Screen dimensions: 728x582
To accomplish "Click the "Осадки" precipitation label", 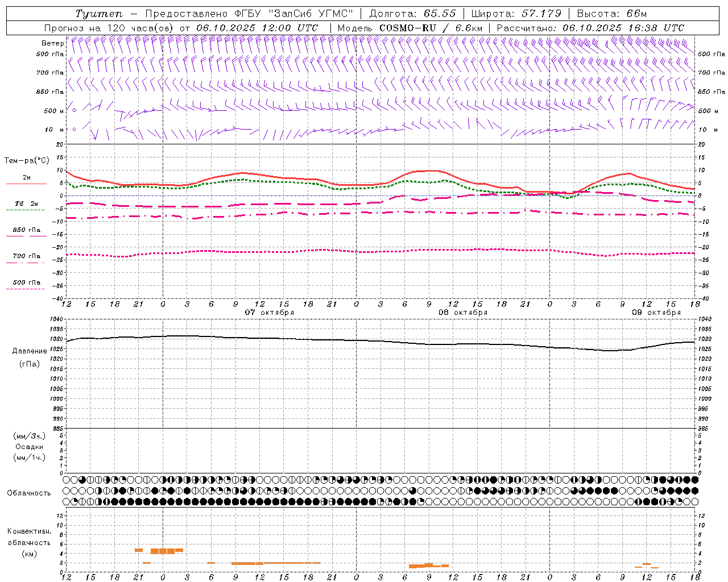I will [x=30, y=447].
